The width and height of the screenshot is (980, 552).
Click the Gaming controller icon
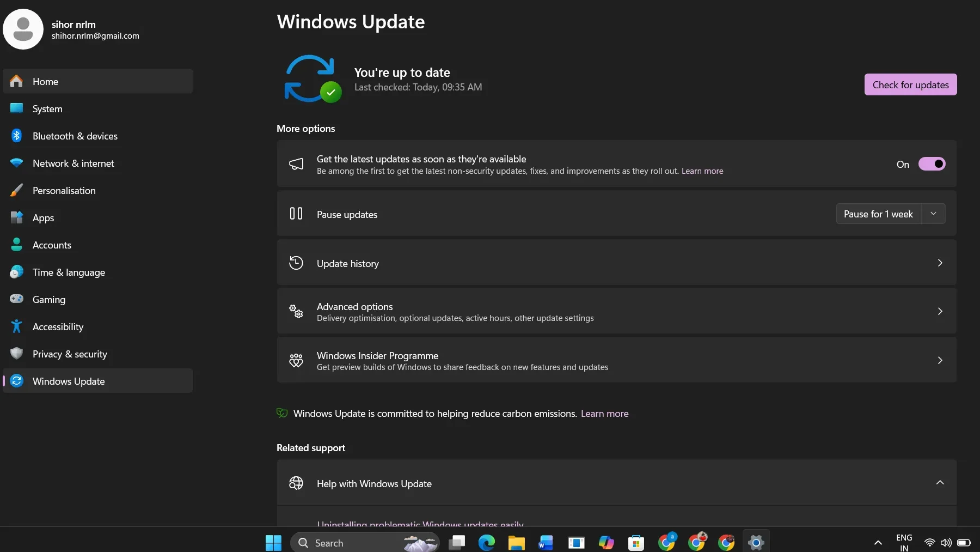tap(17, 299)
